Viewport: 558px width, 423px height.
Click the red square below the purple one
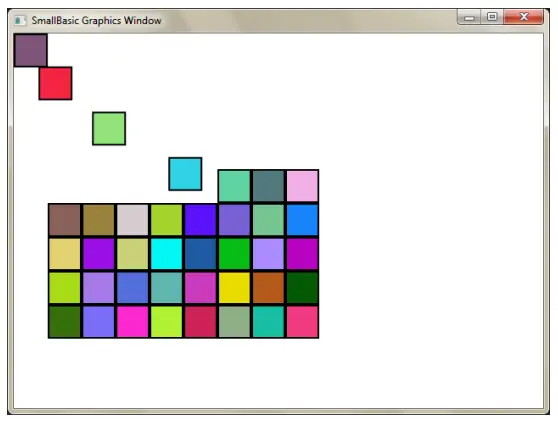[56, 84]
